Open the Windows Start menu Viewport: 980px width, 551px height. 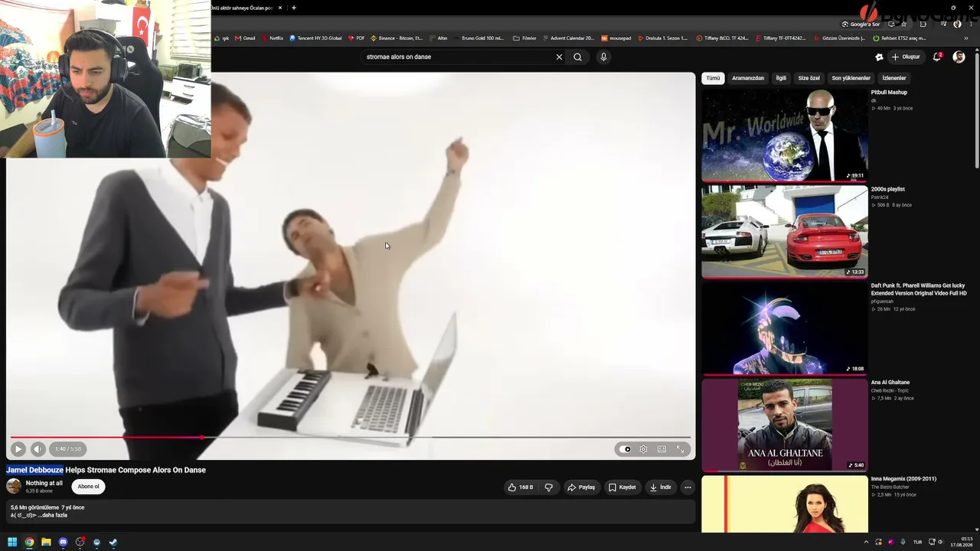[12, 543]
